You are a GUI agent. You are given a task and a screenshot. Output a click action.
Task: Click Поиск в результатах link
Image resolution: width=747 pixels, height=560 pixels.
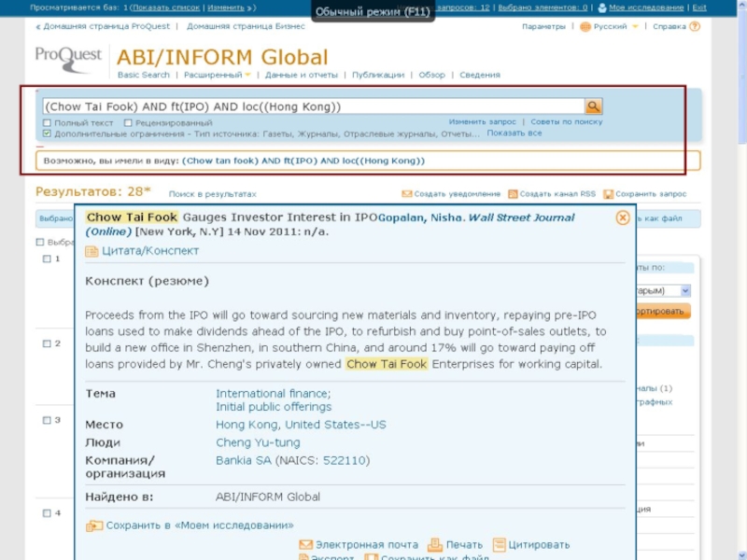click(x=213, y=194)
